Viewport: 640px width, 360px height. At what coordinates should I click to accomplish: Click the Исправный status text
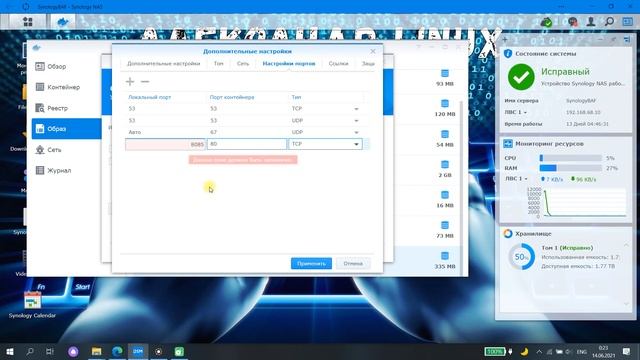(565, 71)
